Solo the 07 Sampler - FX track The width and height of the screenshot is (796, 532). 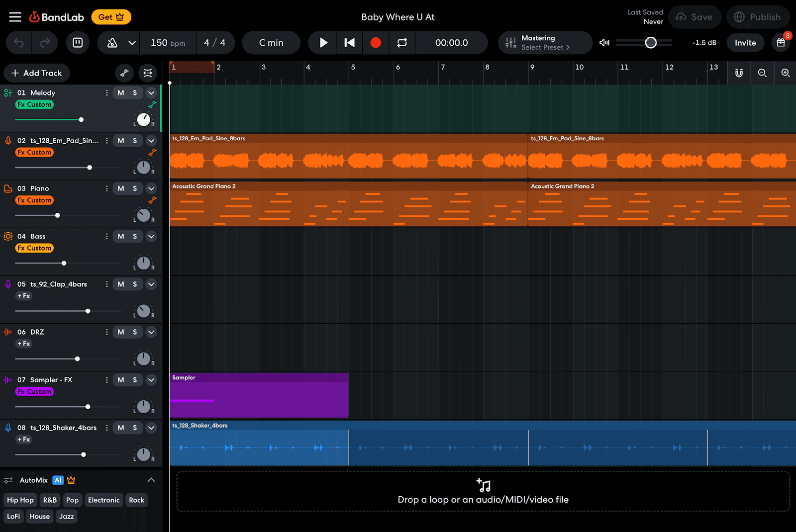135,380
